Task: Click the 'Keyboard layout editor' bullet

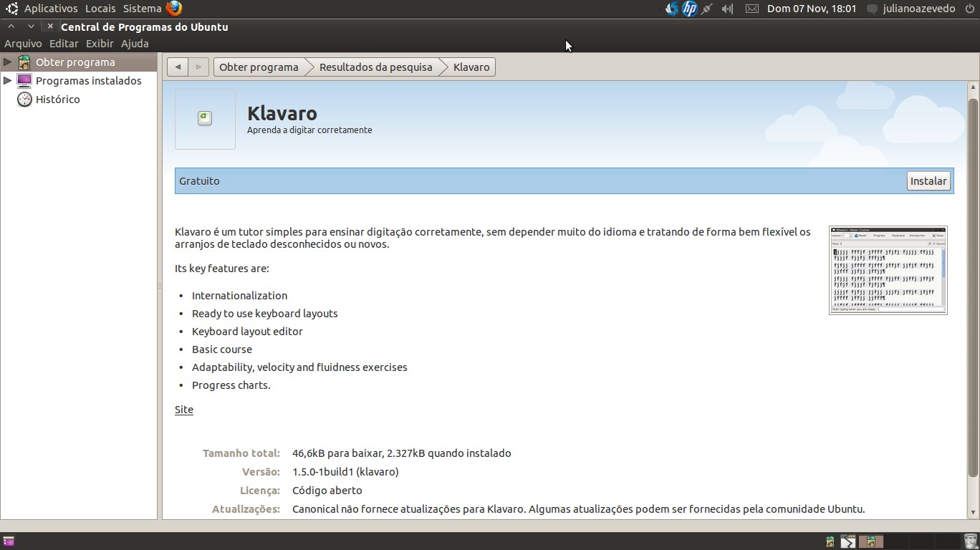Action: click(247, 332)
